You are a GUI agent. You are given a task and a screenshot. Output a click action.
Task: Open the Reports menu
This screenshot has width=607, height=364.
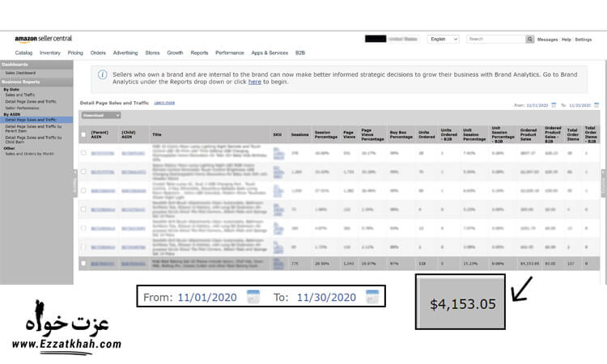pos(199,53)
